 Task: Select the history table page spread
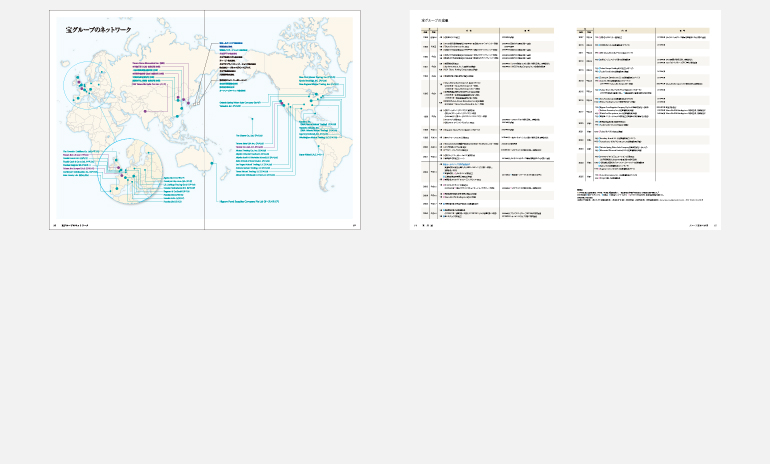564,120
